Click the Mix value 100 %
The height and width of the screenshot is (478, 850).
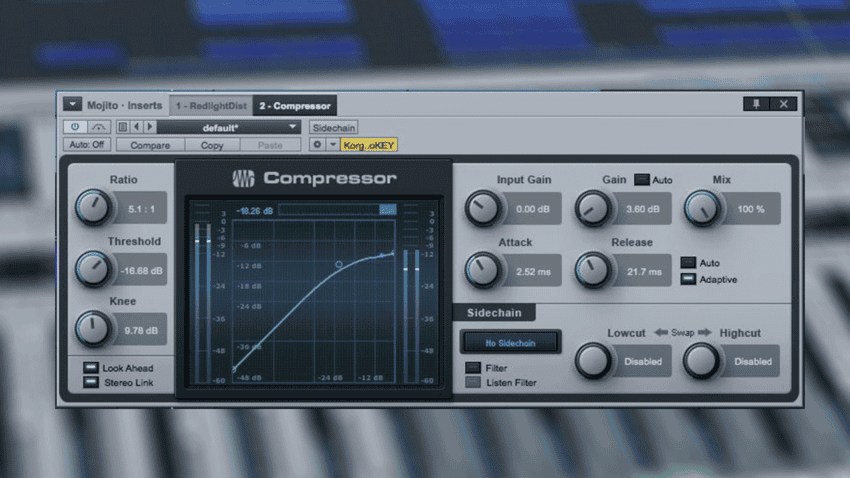click(751, 209)
